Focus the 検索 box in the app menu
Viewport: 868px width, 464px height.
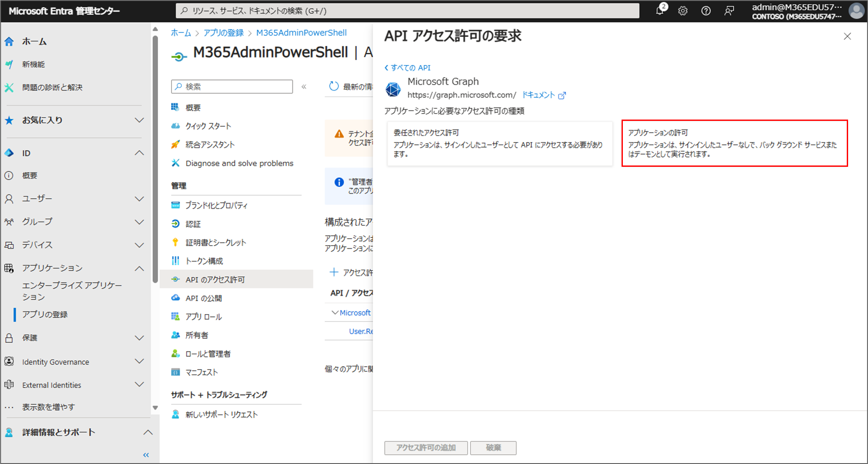(x=232, y=87)
